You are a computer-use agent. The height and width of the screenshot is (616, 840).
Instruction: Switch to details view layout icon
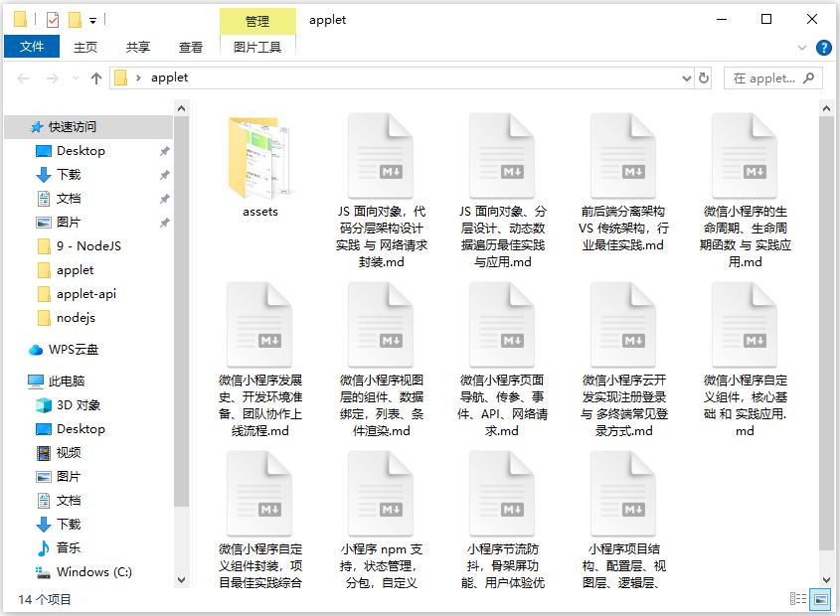click(797, 599)
